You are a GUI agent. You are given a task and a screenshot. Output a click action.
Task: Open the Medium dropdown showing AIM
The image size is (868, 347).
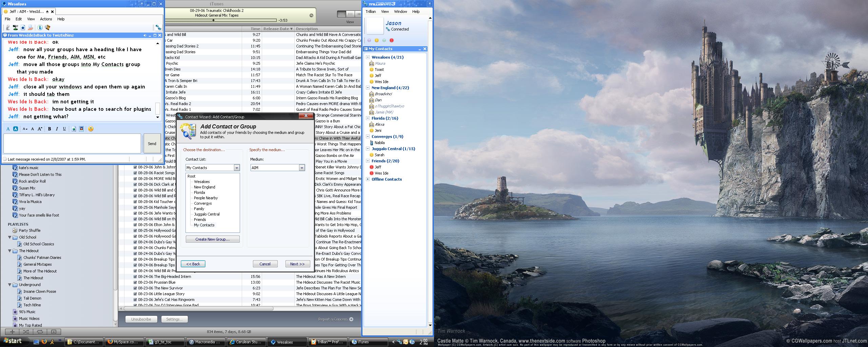(302, 168)
